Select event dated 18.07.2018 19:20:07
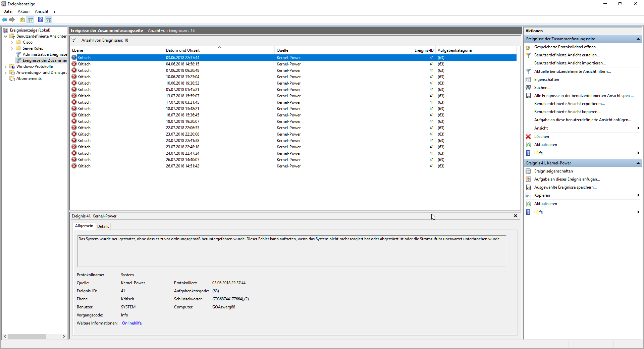 [293, 121]
